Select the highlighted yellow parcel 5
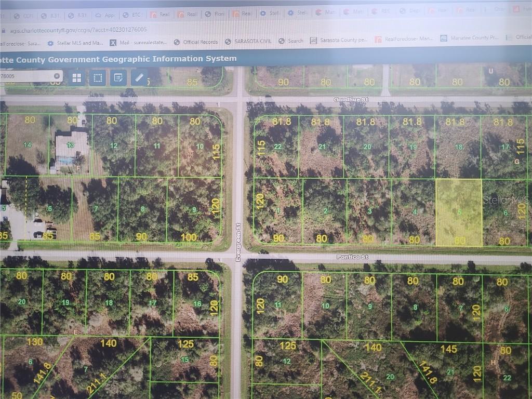 [460, 213]
